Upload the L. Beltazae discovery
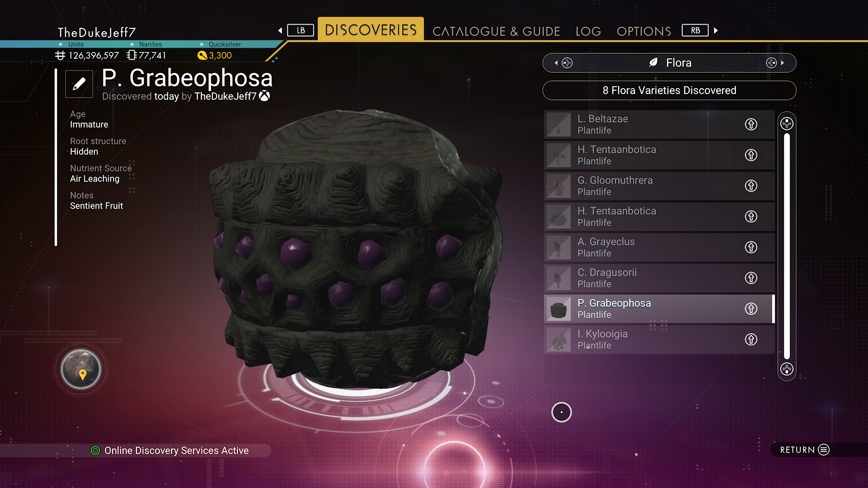Image resolution: width=868 pixels, height=488 pixels. click(x=751, y=124)
